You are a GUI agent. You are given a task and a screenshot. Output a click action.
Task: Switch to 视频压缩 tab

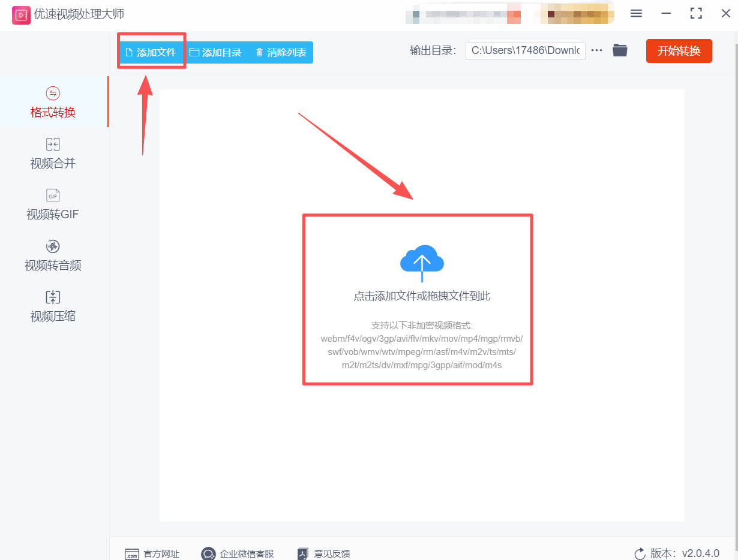tap(53, 306)
